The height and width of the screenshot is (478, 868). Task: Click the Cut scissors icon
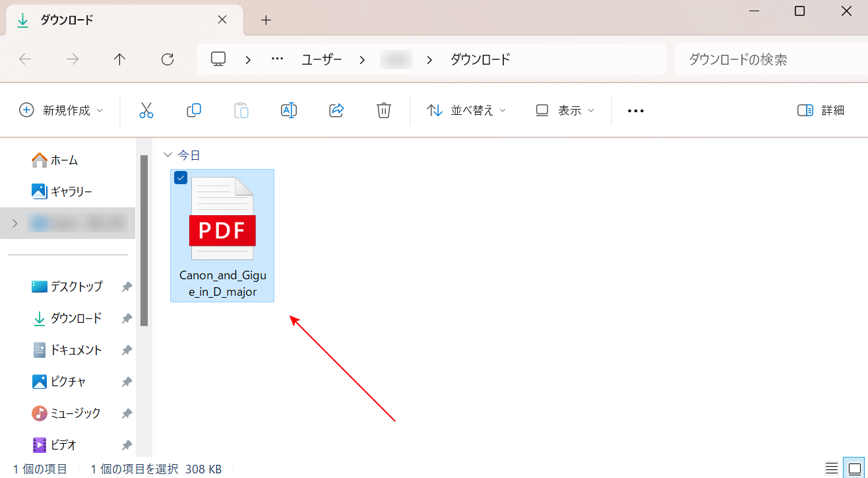click(146, 110)
